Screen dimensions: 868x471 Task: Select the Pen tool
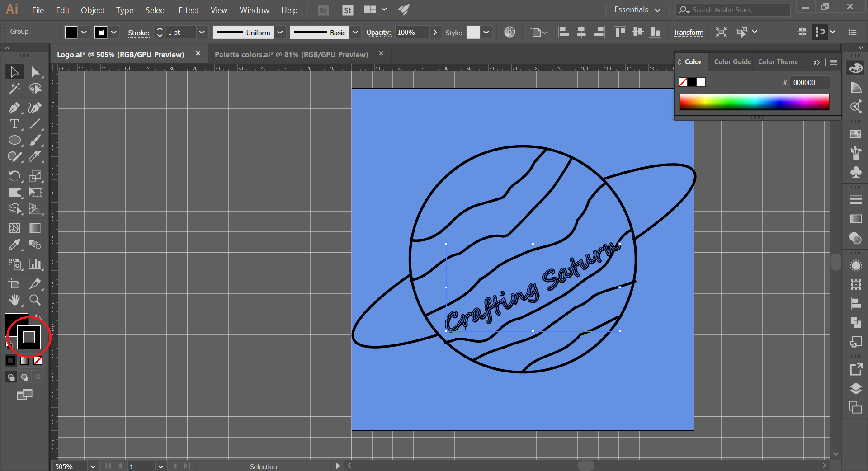pos(14,108)
